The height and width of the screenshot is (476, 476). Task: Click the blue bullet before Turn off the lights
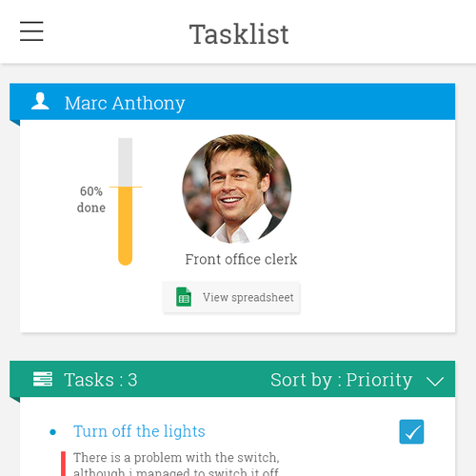point(53,432)
